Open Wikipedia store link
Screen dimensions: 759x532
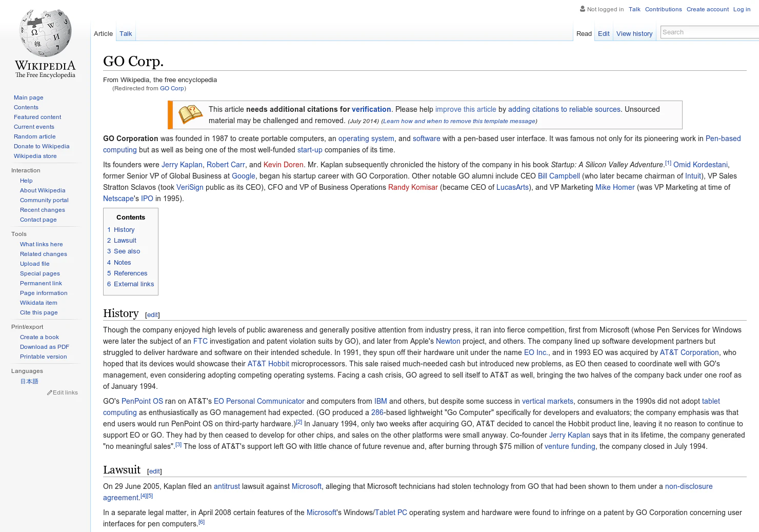coord(35,156)
